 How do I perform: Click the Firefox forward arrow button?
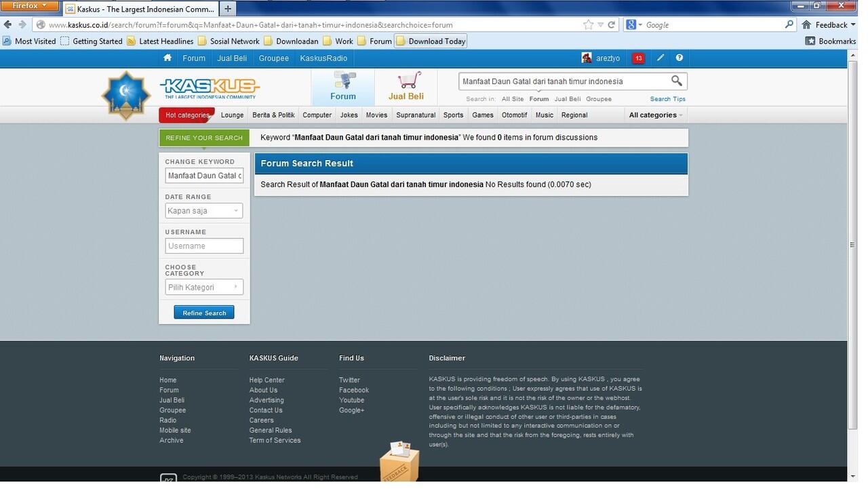[22, 24]
